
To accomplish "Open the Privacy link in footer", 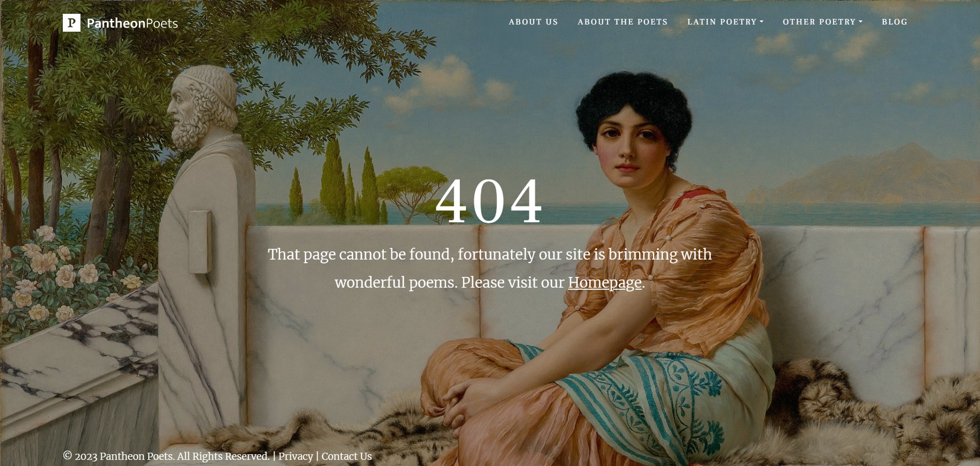I will pos(296,456).
